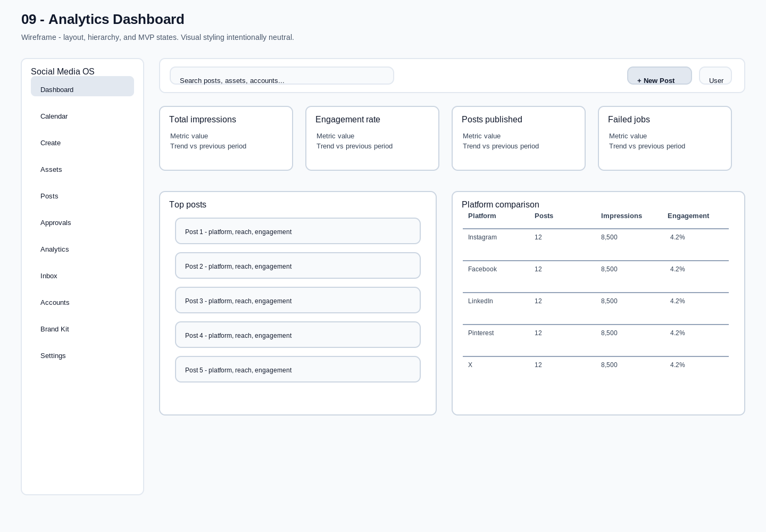
Task: Click Pinterest's 8,500 impressions value
Action: coord(609,333)
